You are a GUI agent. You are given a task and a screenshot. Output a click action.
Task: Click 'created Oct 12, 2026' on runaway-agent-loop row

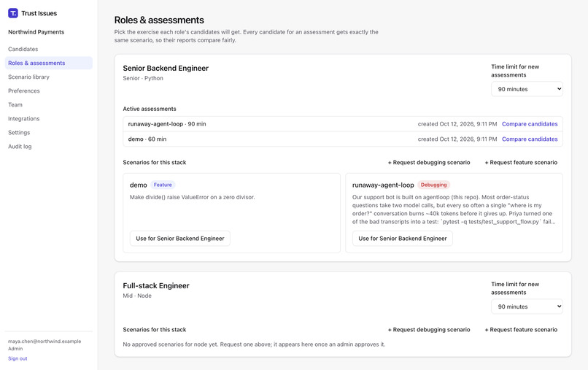(457, 124)
